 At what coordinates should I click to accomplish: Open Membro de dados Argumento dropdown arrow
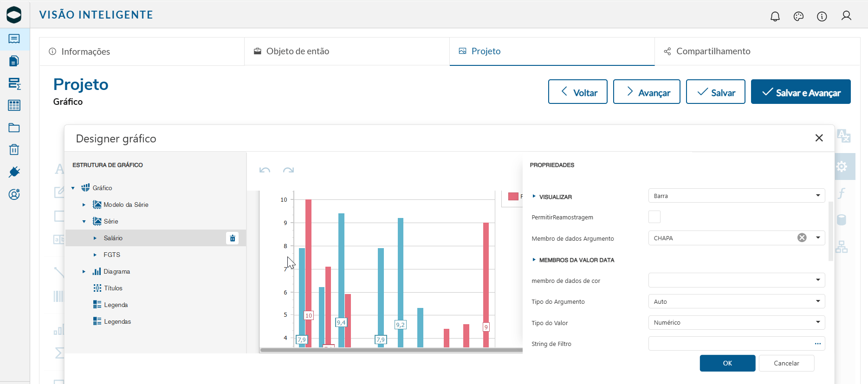(818, 237)
